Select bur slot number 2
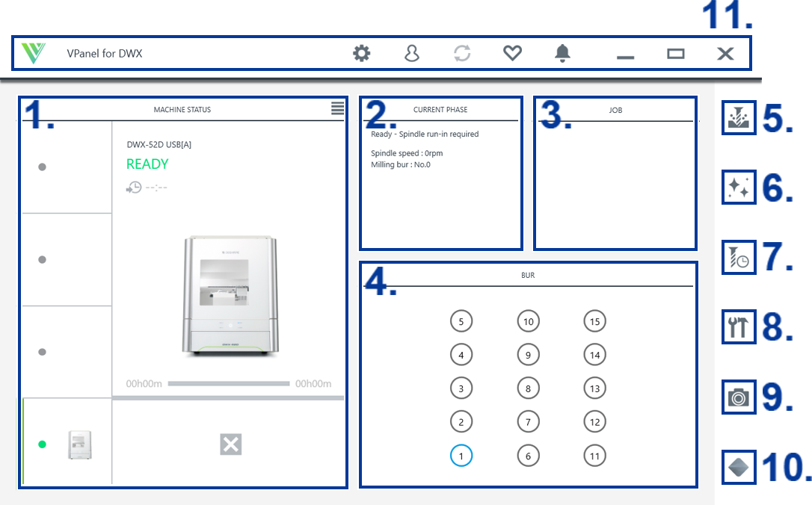Screen dimensions: 812x505 (461, 422)
